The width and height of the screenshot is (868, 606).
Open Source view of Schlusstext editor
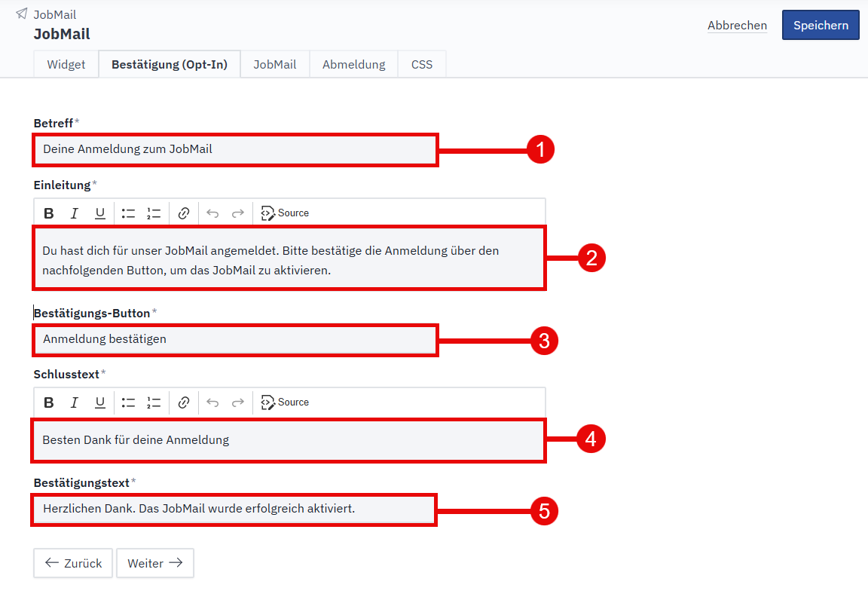click(x=285, y=402)
